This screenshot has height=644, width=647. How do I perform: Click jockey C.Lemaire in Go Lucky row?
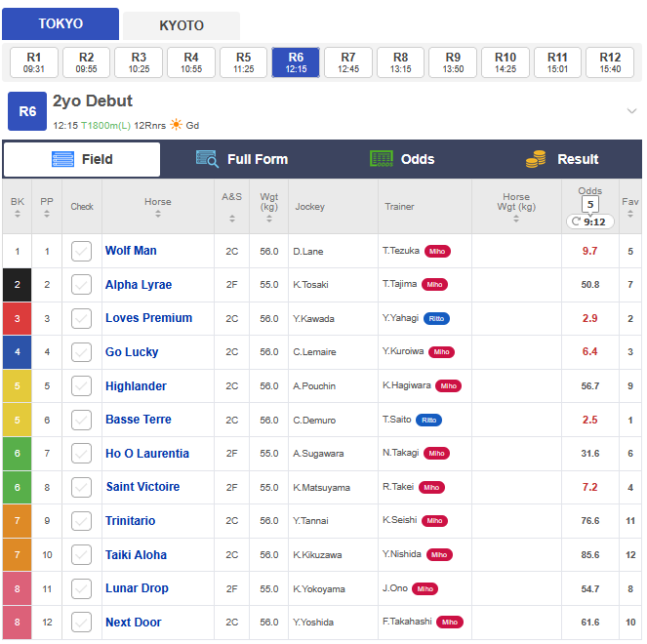click(314, 352)
